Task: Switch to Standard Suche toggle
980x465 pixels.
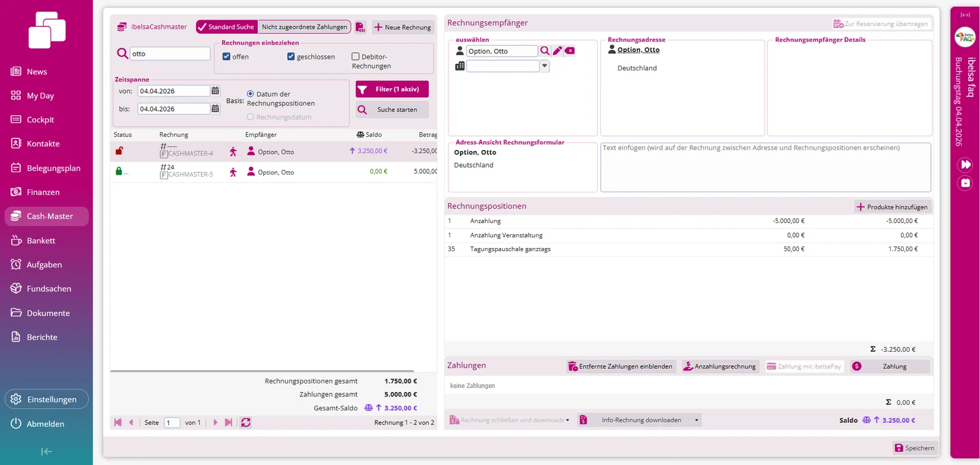Action: pyautogui.click(x=227, y=27)
